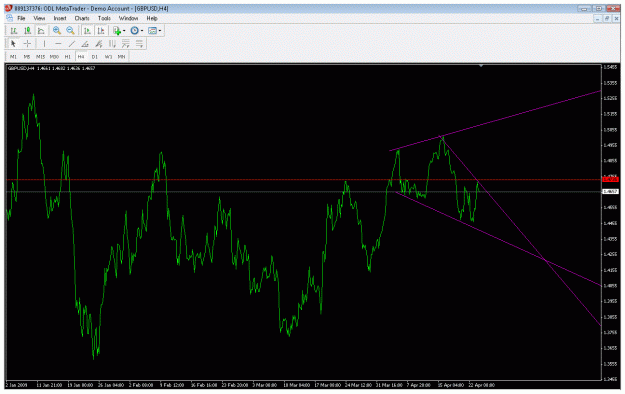Switch timeframe to MN monthly
This screenshot has width=625, height=394.
click(121, 57)
